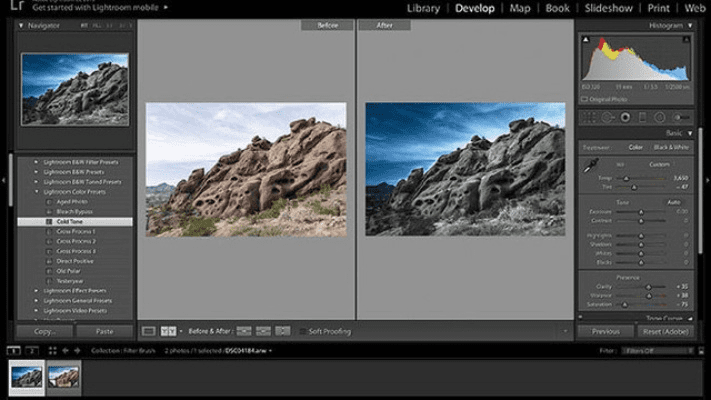Switch to the Library module
The width and height of the screenshot is (711, 400).
[423, 9]
